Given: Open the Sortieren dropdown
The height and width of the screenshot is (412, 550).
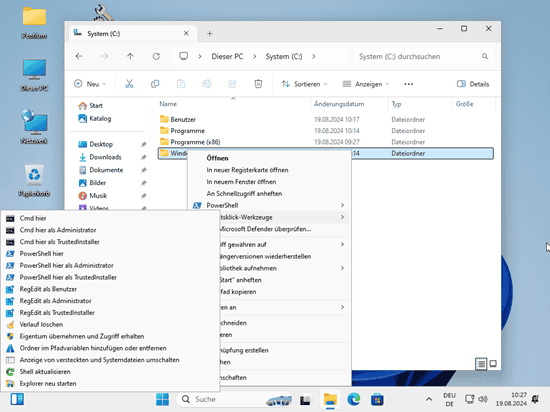Looking at the screenshot, I should click(304, 84).
